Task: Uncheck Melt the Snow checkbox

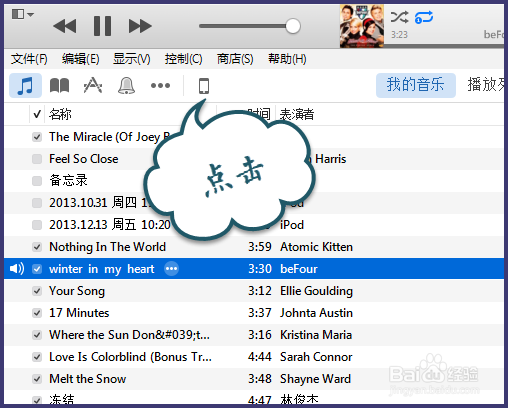Action: 37,379
